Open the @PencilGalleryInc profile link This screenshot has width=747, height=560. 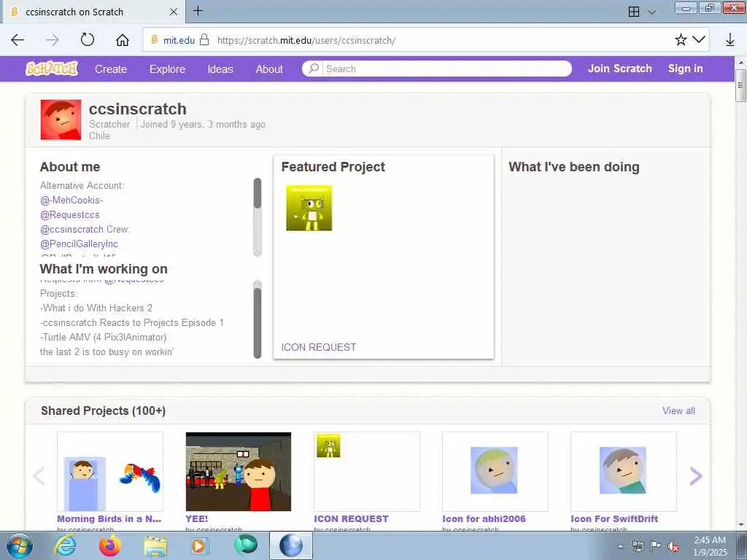click(x=79, y=244)
